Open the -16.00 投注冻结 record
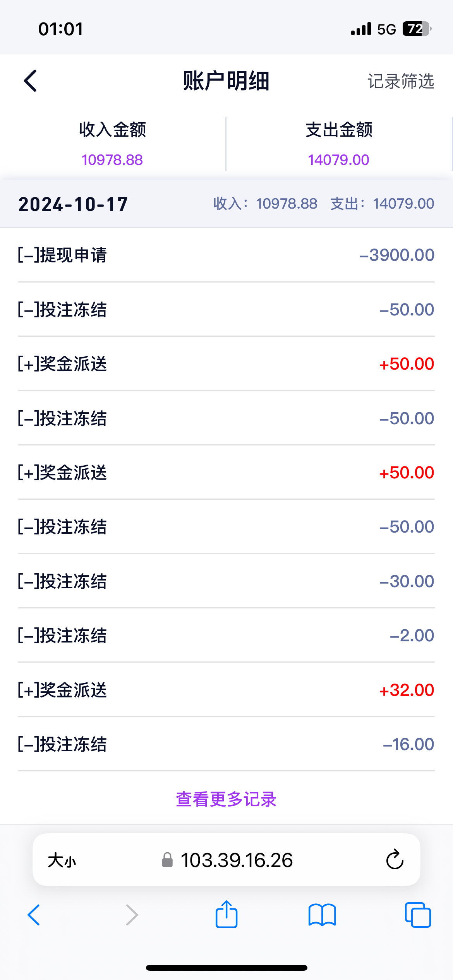Viewport: 453px width, 980px height. tap(226, 744)
